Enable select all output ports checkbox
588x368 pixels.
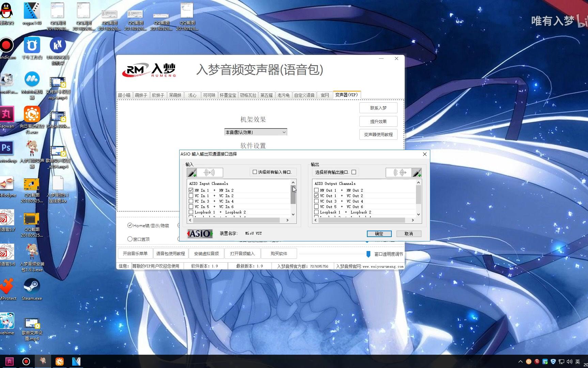pyautogui.click(x=354, y=172)
